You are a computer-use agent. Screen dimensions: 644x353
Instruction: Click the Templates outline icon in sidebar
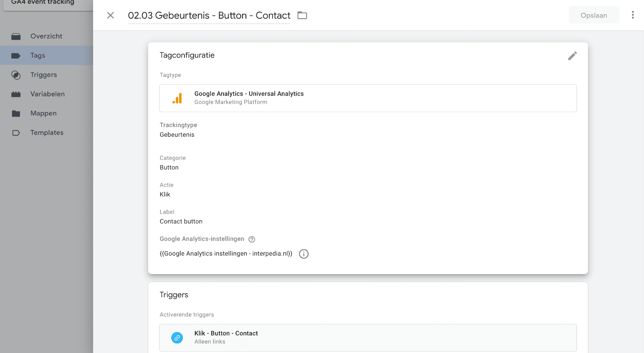pyautogui.click(x=16, y=133)
